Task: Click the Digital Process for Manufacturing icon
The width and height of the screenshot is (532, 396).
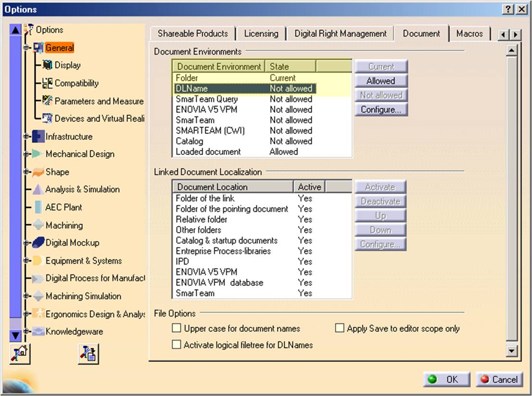Action: [x=38, y=278]
